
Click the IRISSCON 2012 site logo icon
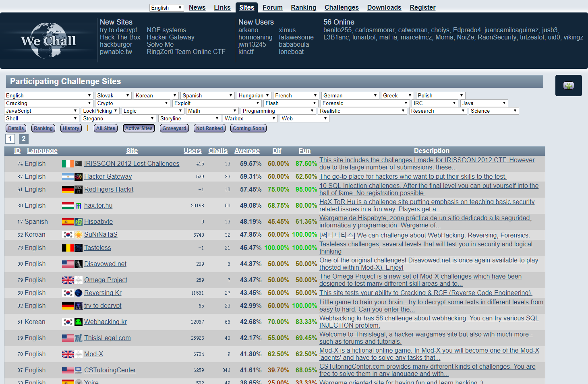(79, 163)
